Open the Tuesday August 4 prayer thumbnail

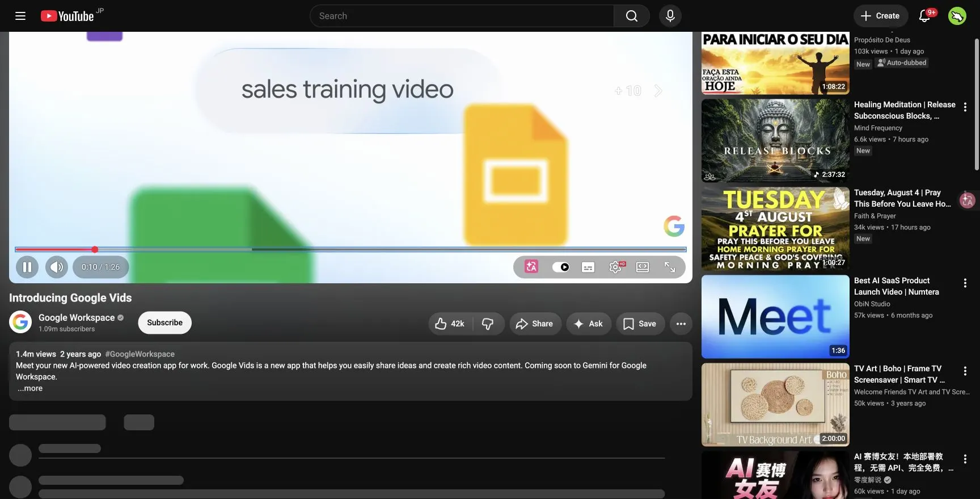click(x=775, y=229)
